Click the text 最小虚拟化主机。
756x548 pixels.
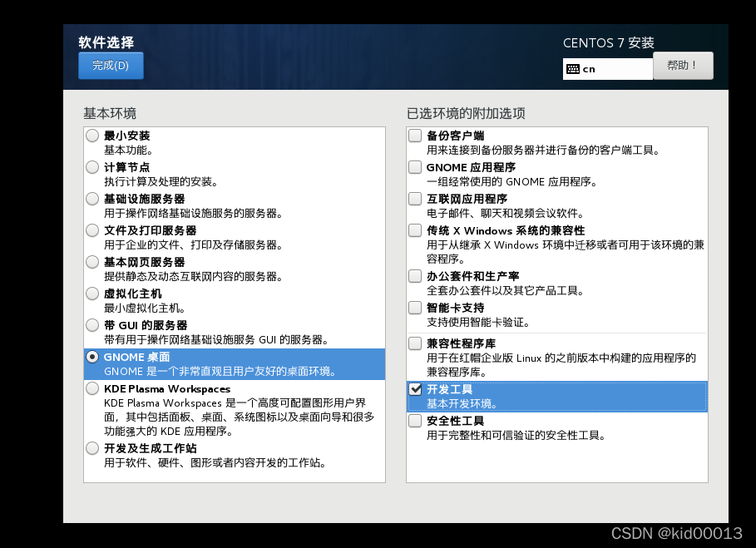145,308
